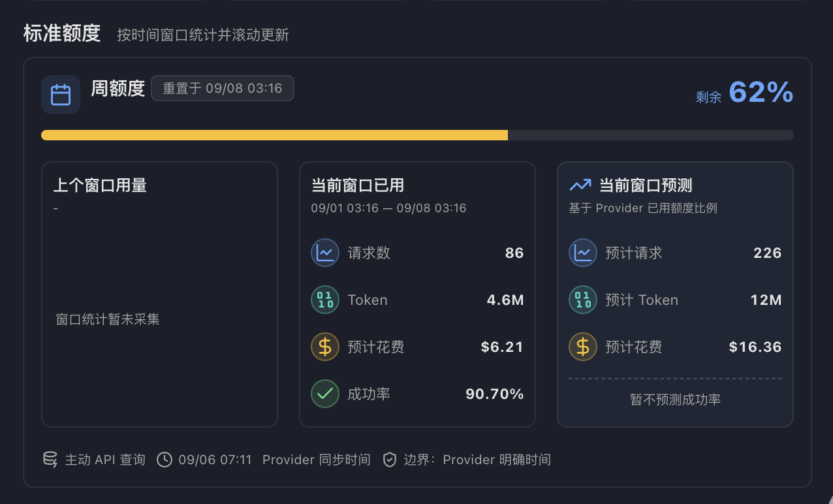Image resolution: width=833 pixels, height=504 pixels.
Task: Click the binary Token icon in 当前窗口已用
Action: [325, 300]
